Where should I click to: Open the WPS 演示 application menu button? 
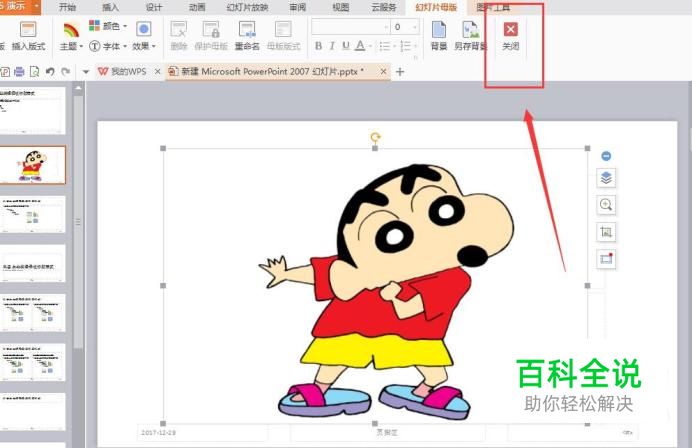tap(19, 7)
